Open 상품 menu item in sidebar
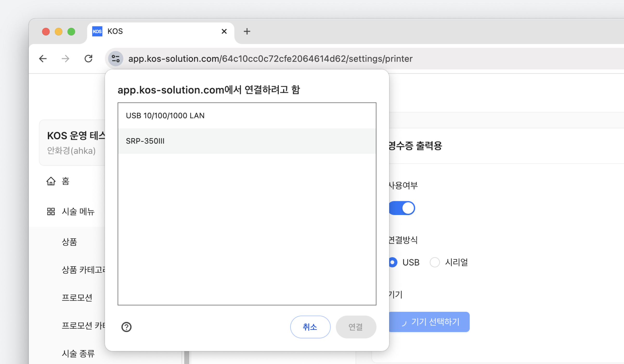Image resolution: width=624 pixels, height=364 pixels. point(69,242)
